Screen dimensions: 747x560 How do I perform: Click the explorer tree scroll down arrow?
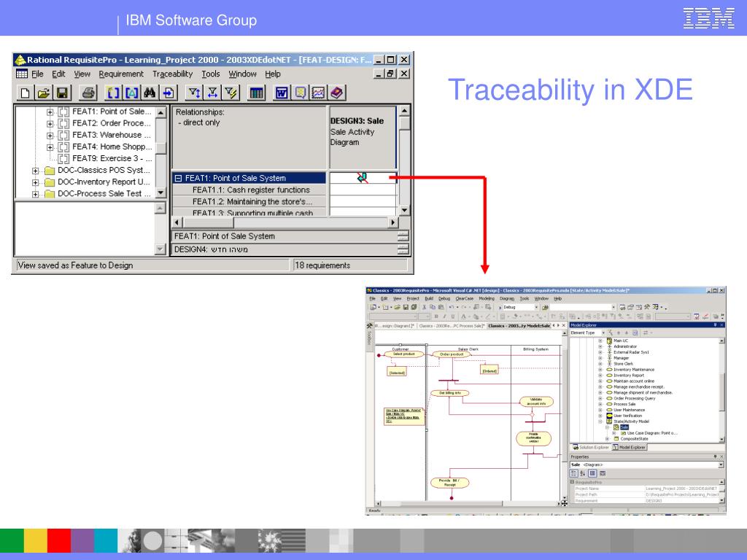point(161,192)
